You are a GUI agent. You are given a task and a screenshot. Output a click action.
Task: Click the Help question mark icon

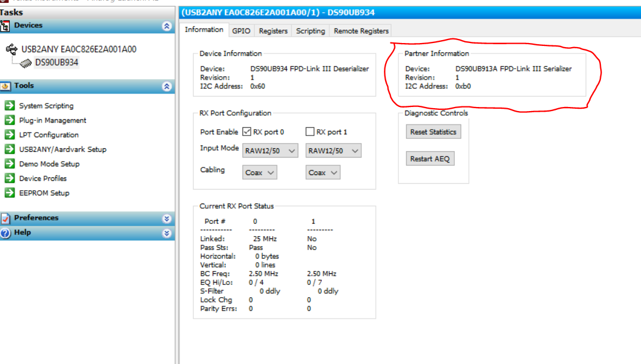[5, 233]
